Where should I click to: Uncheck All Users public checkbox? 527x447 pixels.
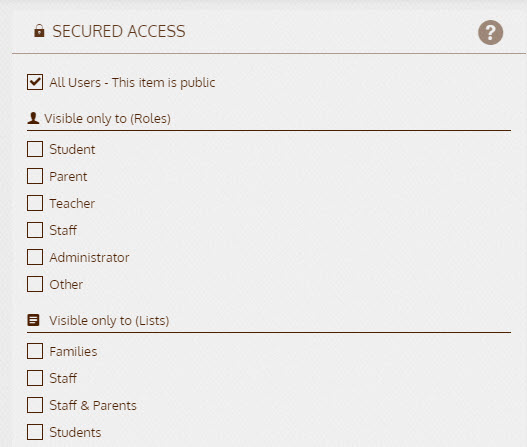pos(35,82)
